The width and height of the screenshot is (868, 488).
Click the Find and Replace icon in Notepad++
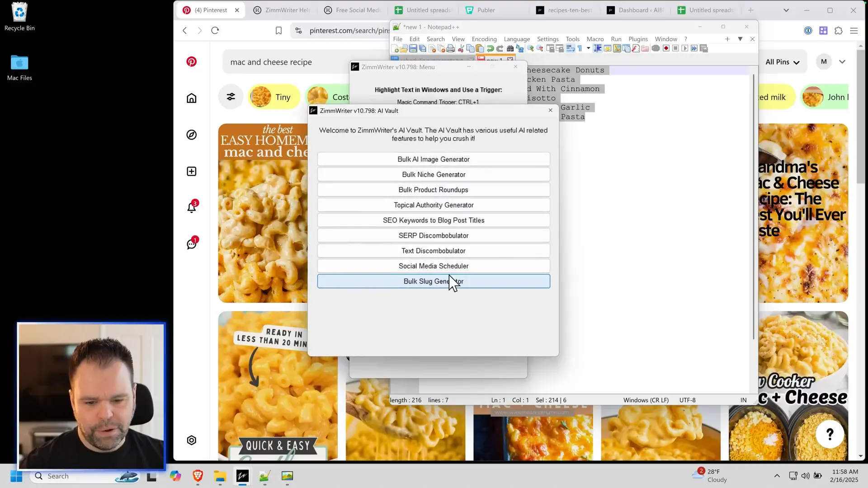(520, 48)
